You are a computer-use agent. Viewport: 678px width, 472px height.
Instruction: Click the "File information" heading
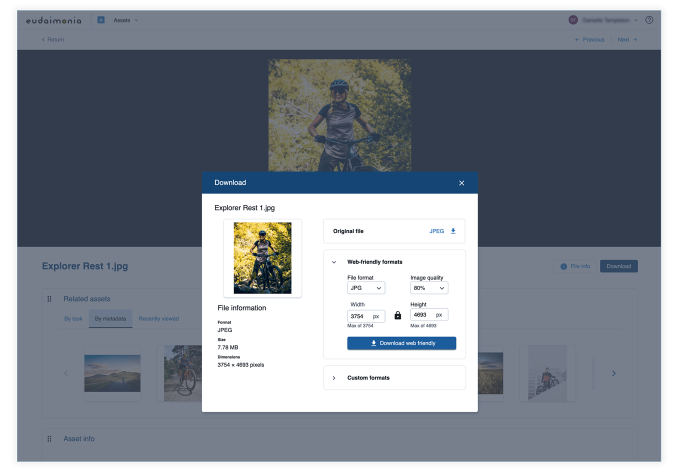coord(242,308)
